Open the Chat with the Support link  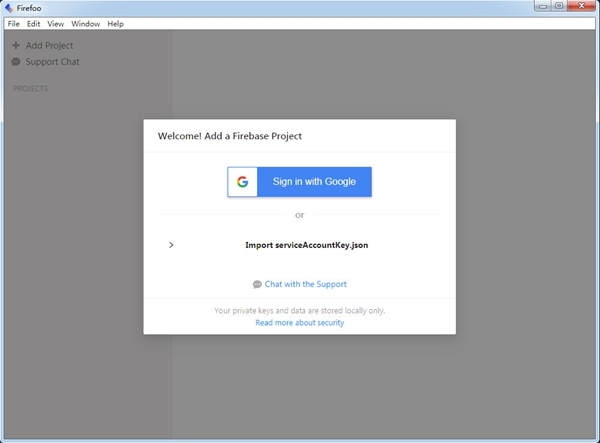click(305, 284)
